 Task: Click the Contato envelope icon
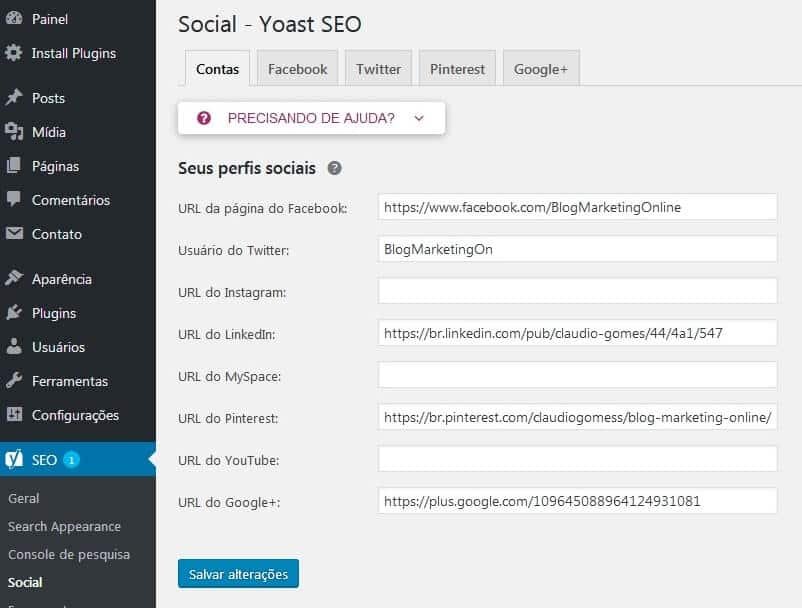14,234
